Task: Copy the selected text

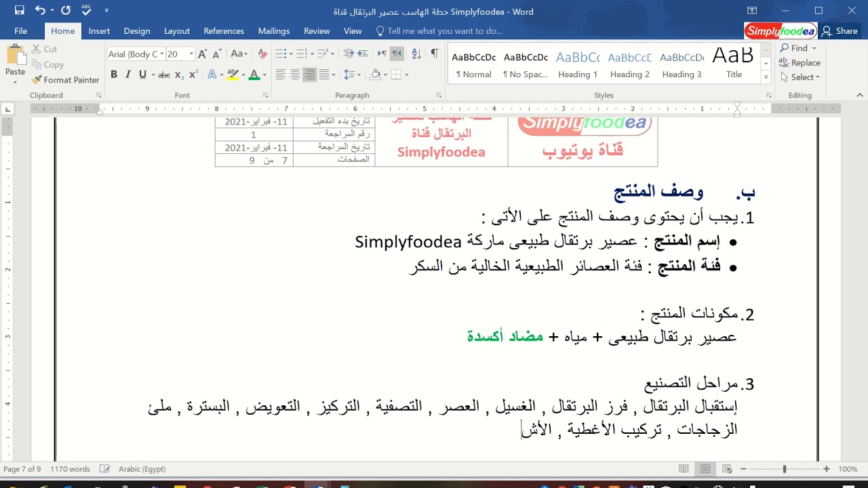Action: (x=47, y=64)
